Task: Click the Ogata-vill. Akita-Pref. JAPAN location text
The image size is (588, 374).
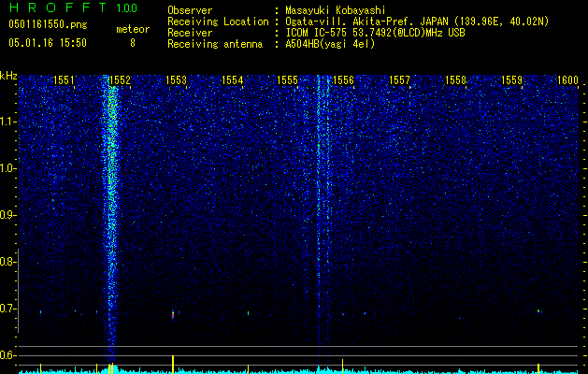Action: [417, 22]
